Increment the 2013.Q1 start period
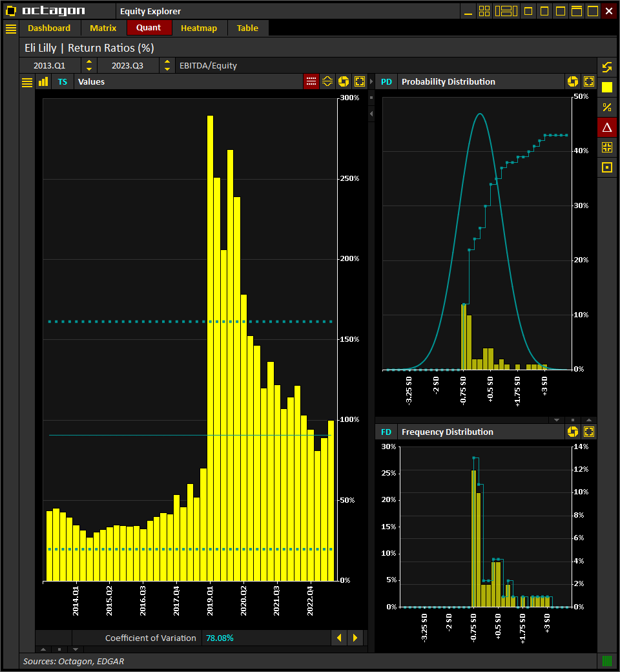This screenshot has height=672, width=620. click(x=89, y=62)
